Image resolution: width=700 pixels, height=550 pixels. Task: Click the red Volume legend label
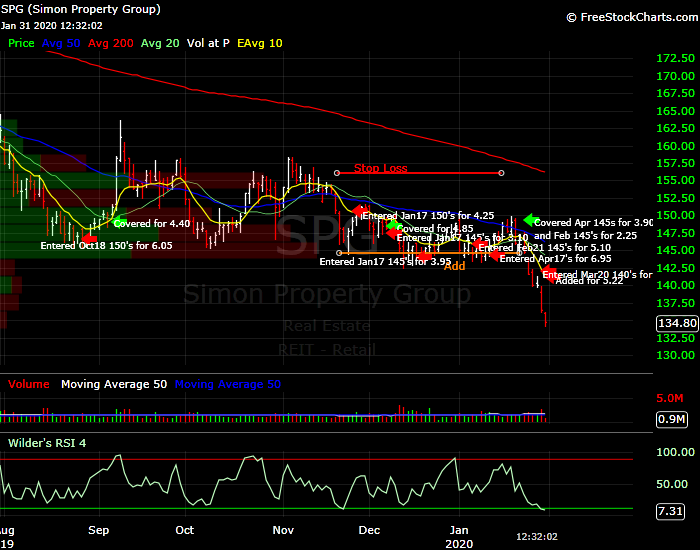pyautogui.click(x=29, y=384)
